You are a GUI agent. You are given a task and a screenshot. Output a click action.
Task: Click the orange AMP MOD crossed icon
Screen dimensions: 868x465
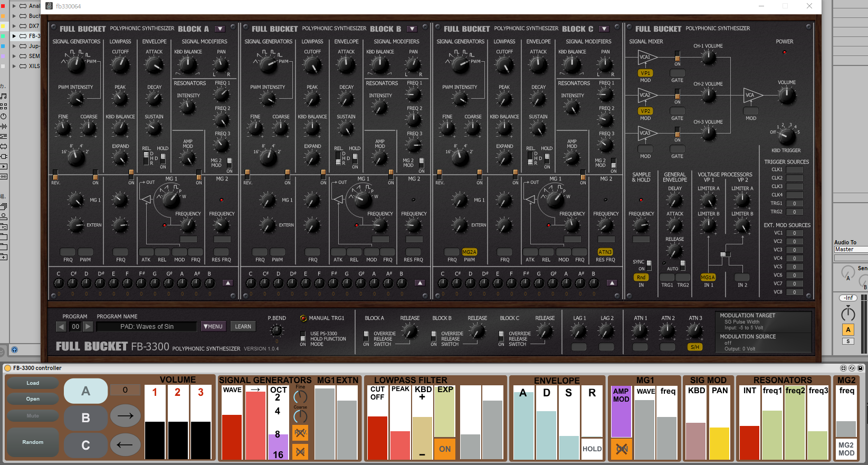pyautogui.click(x=621, y=449)
